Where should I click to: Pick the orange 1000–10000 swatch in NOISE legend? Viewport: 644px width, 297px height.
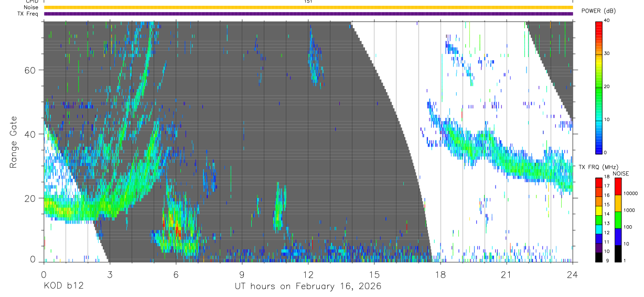click(617, 203)
